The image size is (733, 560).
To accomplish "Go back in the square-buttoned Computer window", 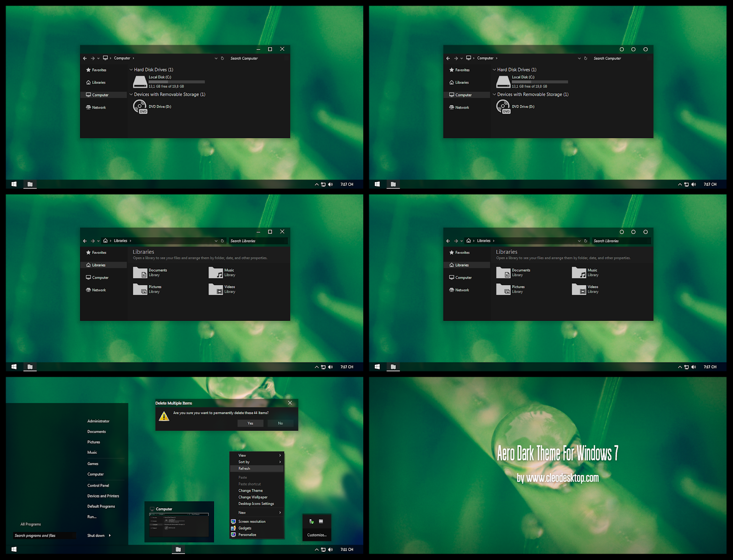I will [x=85, y=58].
